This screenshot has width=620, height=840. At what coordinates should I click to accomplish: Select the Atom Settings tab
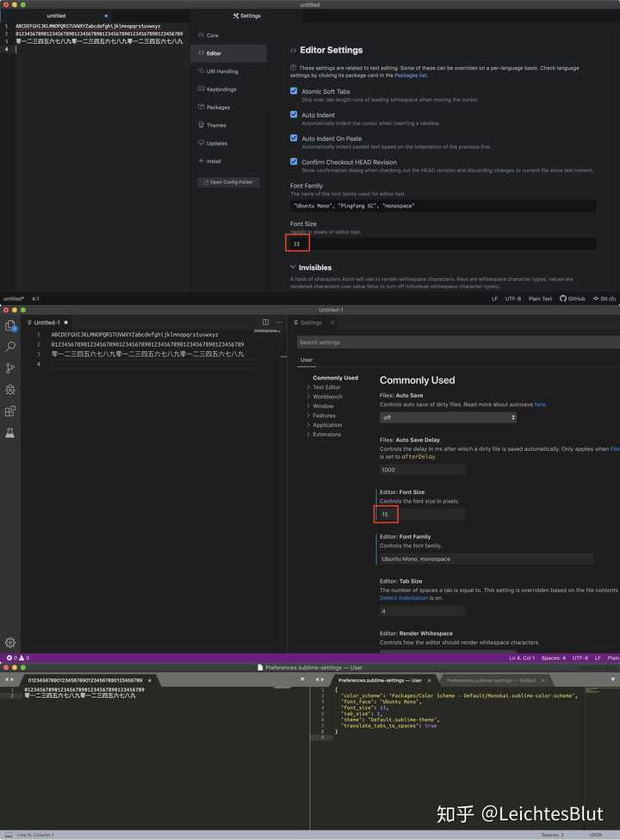247,16
